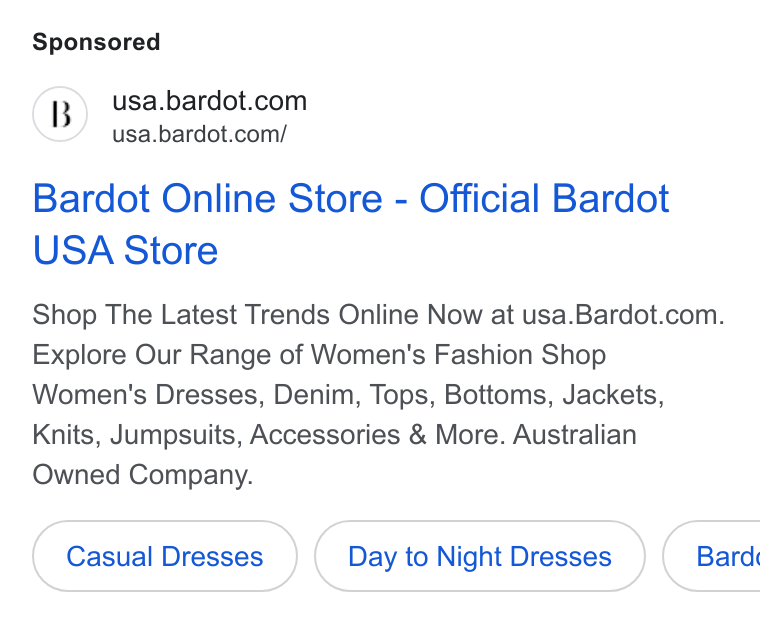
Task: Click the partially visible Bardot chip at right
Action: click(712, 556)
